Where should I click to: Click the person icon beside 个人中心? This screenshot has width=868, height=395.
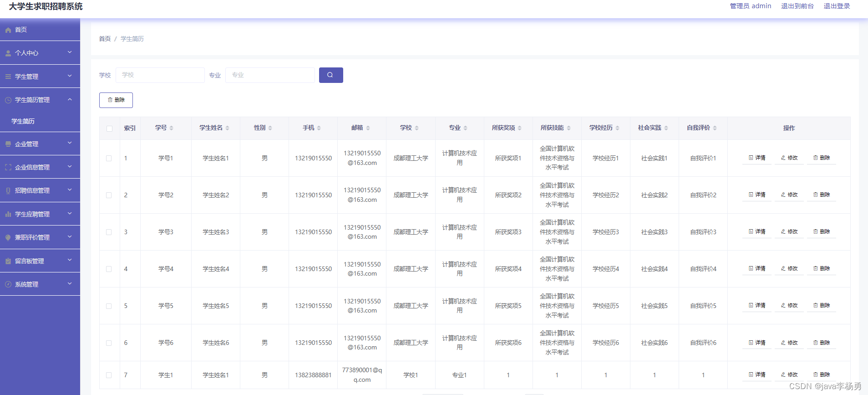click(x=8, y=53)
